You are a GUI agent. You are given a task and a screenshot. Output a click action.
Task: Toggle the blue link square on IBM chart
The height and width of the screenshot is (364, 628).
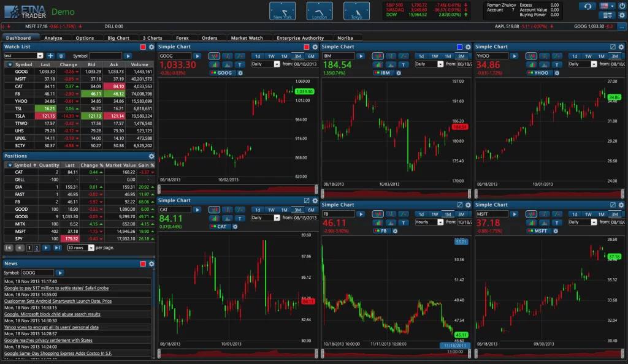pyautogui.click(x=459, y=47)
